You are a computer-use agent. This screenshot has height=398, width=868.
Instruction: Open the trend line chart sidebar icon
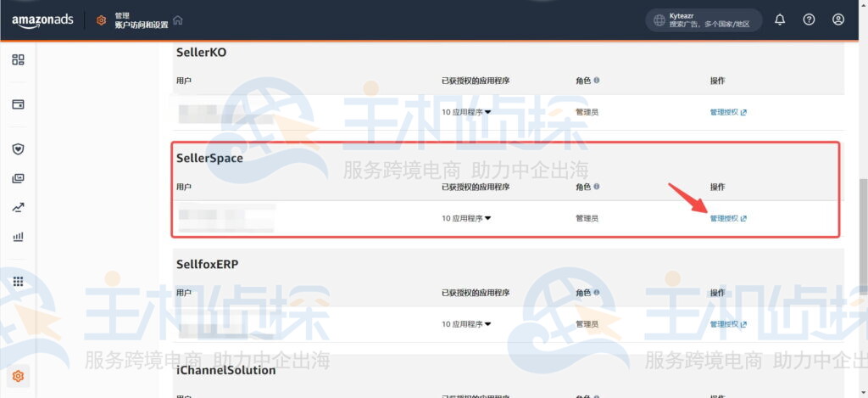[18, 207]
